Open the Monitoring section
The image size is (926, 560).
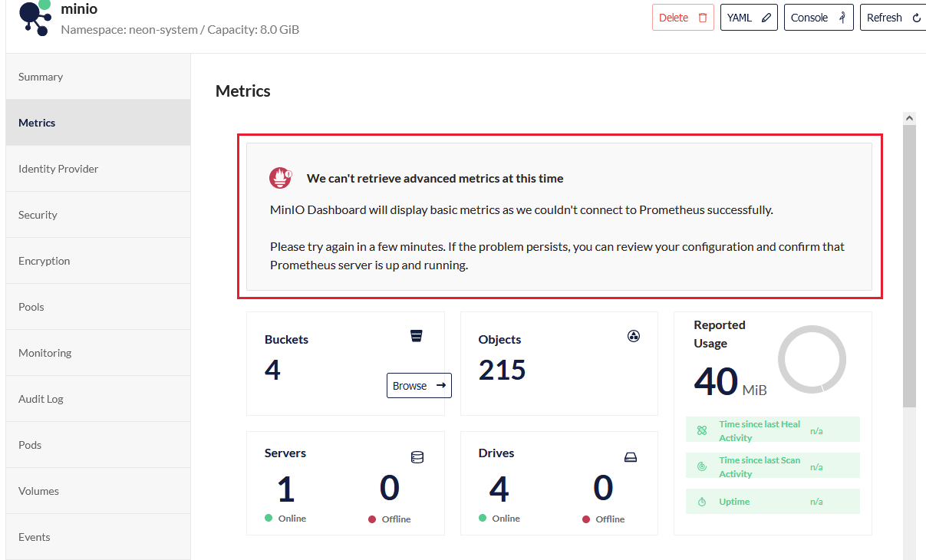click(x=44, y=352)
